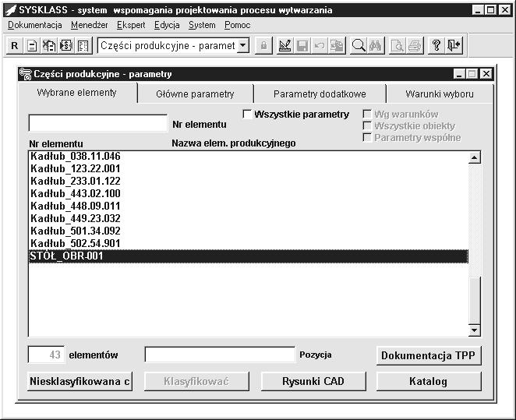Toggle the Wg warunków checkbox
Viewport: 516px width, 420px height.
(x=367, y=114)
